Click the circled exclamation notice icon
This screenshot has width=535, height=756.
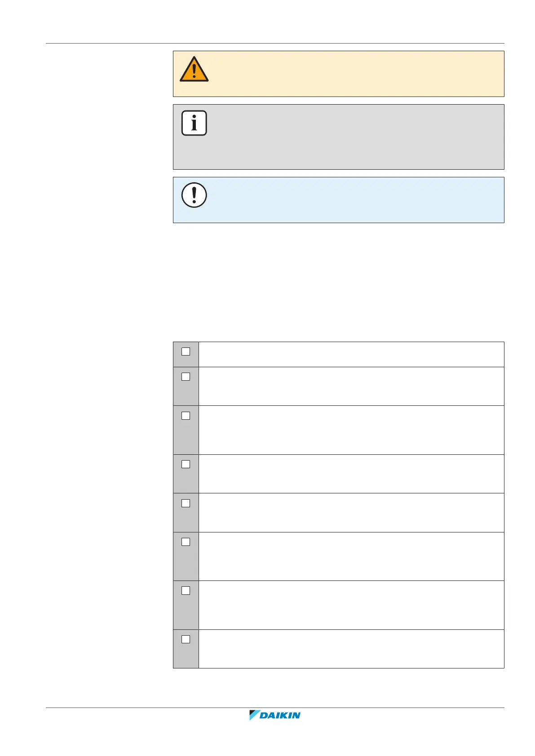click(x=194, y=195)
